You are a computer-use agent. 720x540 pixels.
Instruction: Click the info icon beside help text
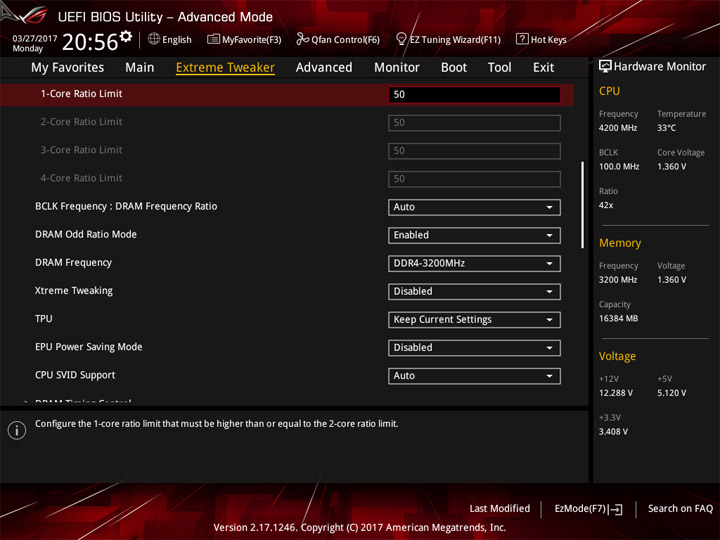click(17, 430)
